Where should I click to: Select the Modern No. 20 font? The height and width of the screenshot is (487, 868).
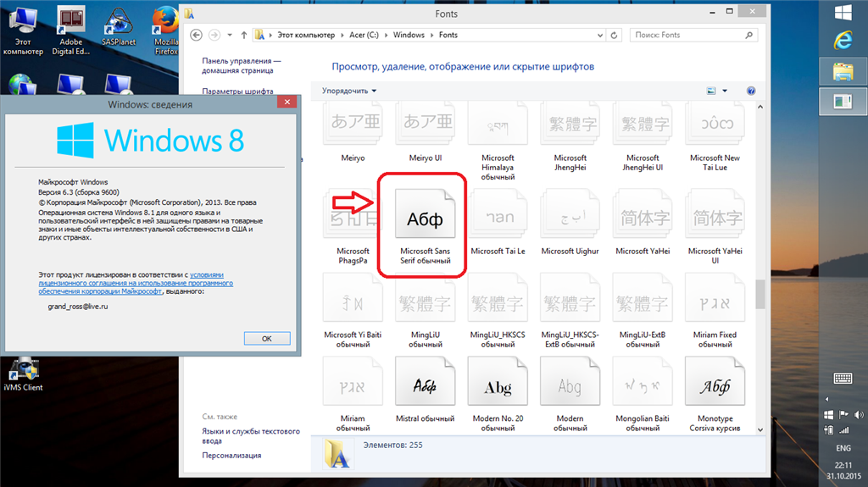(498, 381)
